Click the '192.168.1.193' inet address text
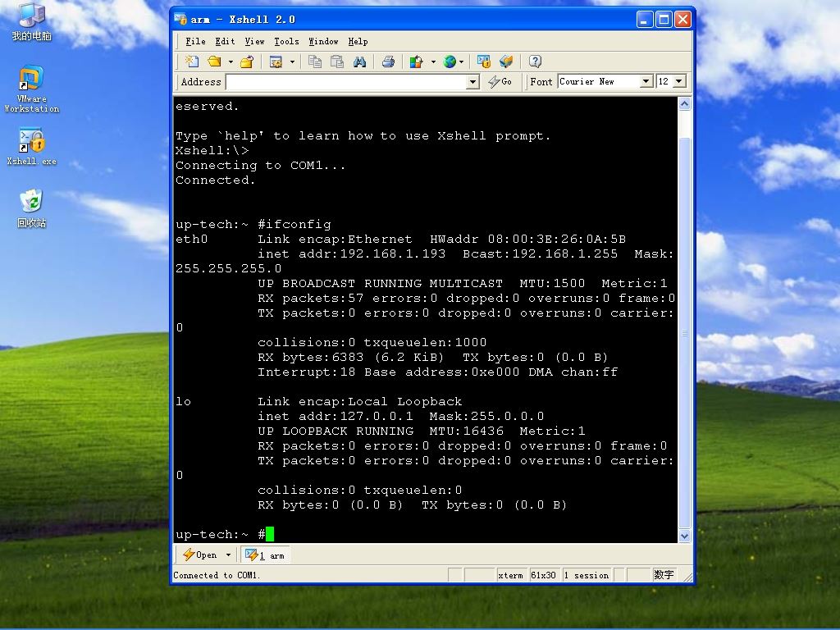The height and width of the screenshot is (630, 840). click(x=393, y=253)
